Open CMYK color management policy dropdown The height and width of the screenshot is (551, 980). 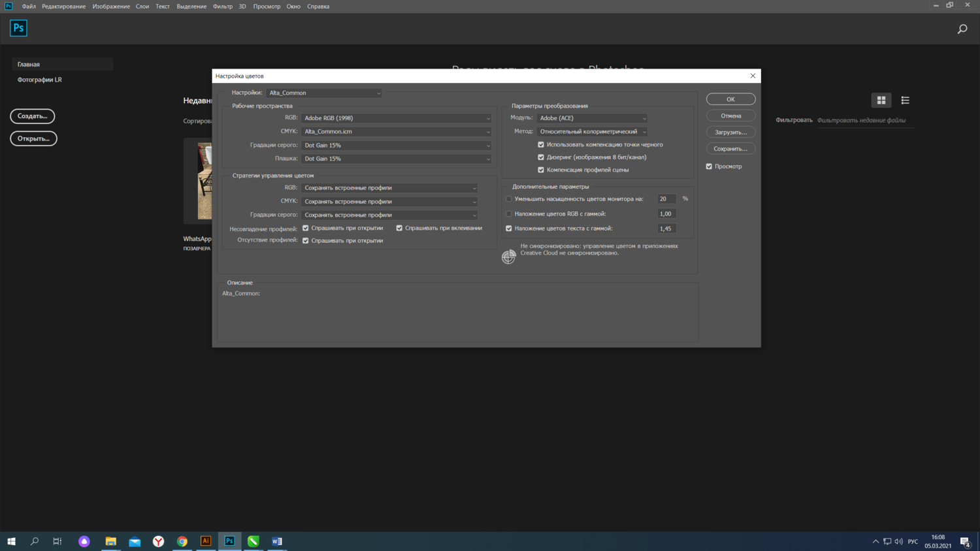coord(389,202)
